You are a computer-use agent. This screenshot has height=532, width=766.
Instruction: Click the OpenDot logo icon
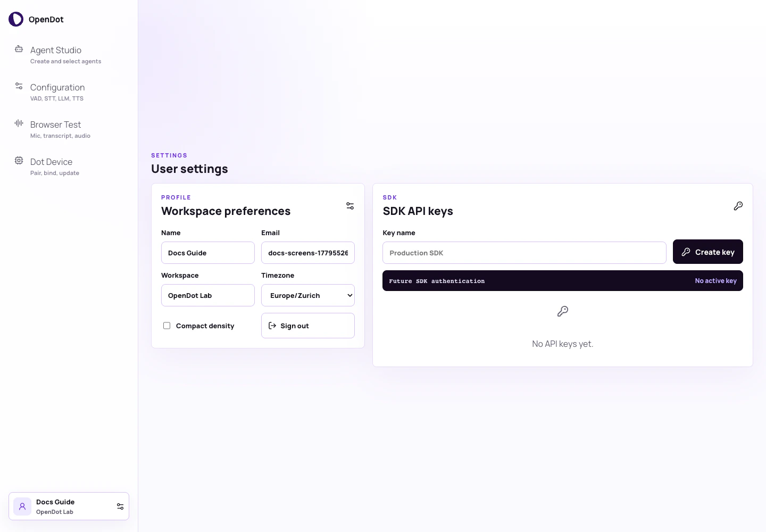pos(16,19)
